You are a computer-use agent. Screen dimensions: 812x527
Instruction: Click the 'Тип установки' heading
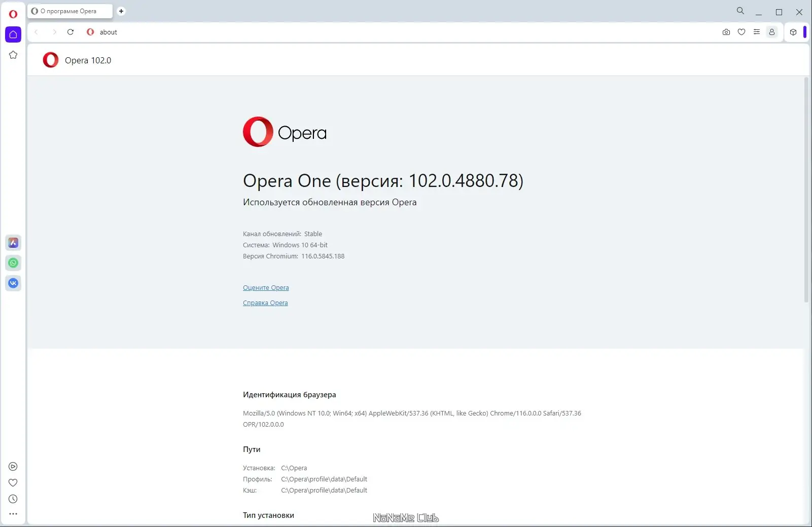coord(268,515)
